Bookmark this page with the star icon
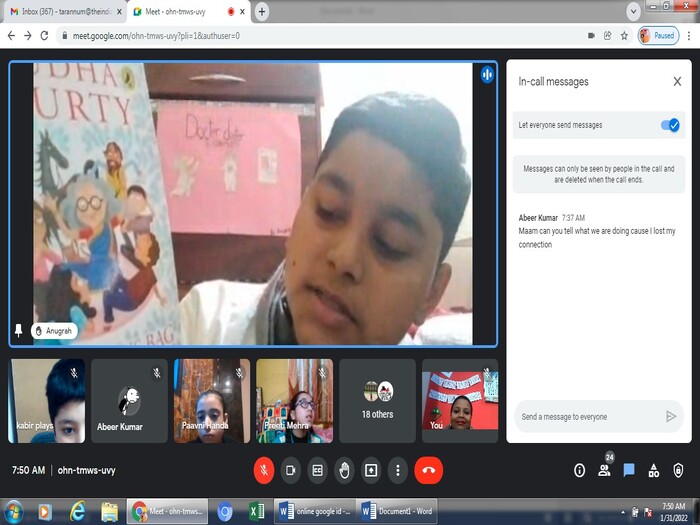This screenshot has width=700, height=525. (624, 36)
